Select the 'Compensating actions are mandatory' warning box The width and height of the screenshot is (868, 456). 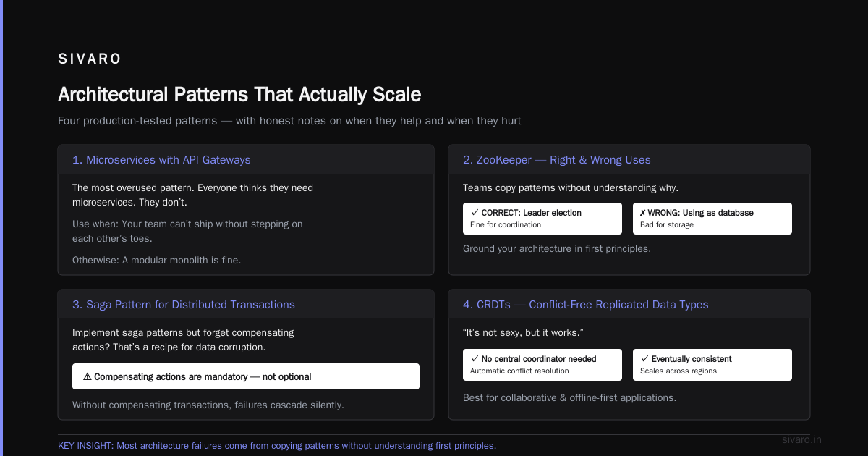point(246,376)
